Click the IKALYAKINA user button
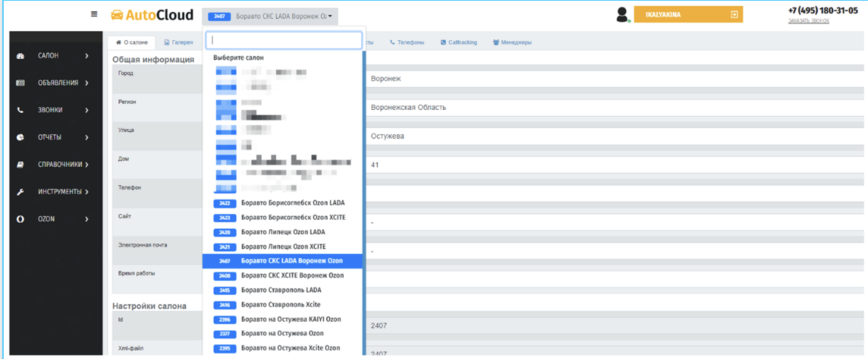This screenshot has height=359, width=868. click(x=688, y=15)
